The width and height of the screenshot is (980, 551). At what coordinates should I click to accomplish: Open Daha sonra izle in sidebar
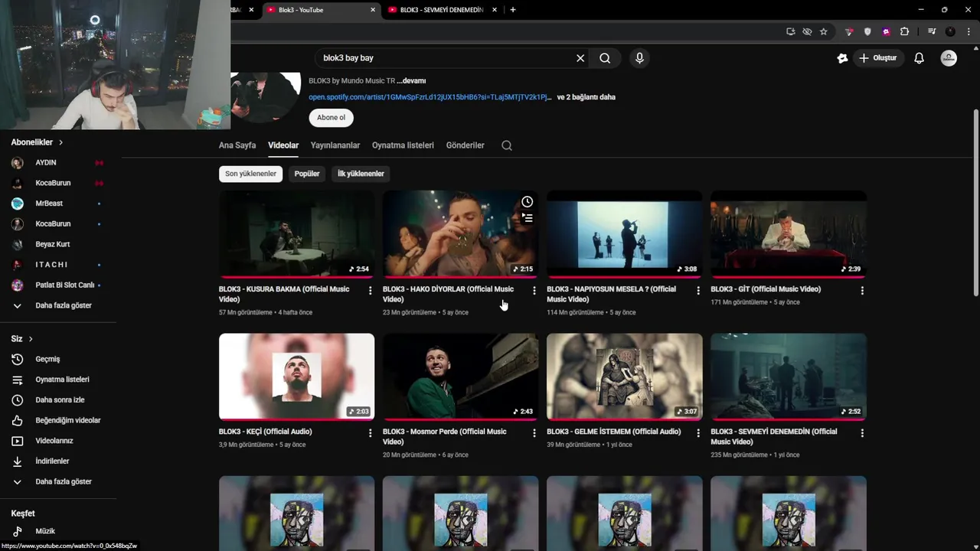point(58,400)
